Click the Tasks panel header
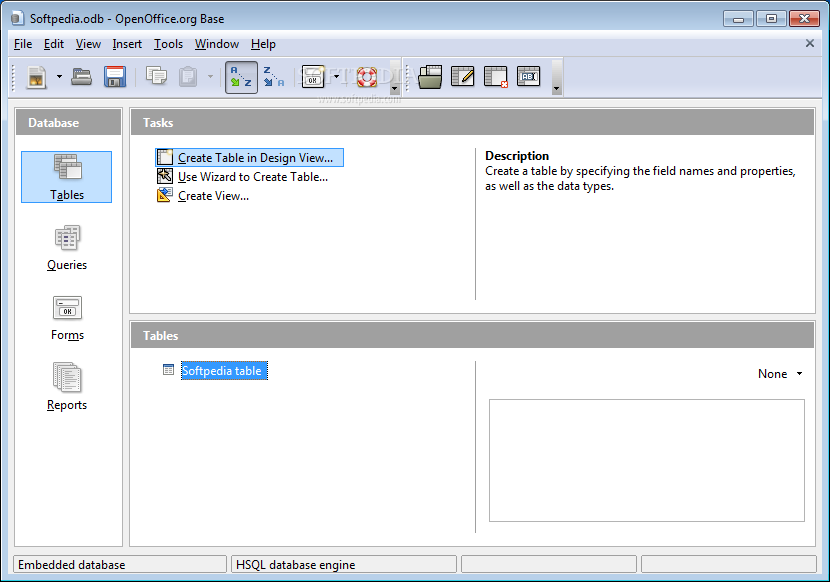830x582 pixels. point(472,122)
